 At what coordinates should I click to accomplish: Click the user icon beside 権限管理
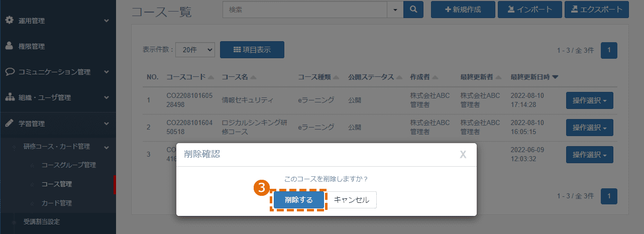(x=9, y=46)
